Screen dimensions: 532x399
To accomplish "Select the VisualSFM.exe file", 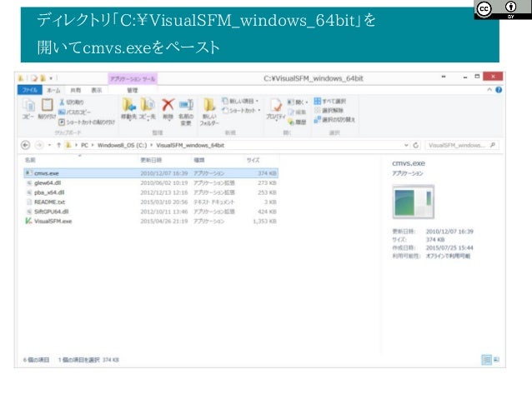I will click(53, 221).
